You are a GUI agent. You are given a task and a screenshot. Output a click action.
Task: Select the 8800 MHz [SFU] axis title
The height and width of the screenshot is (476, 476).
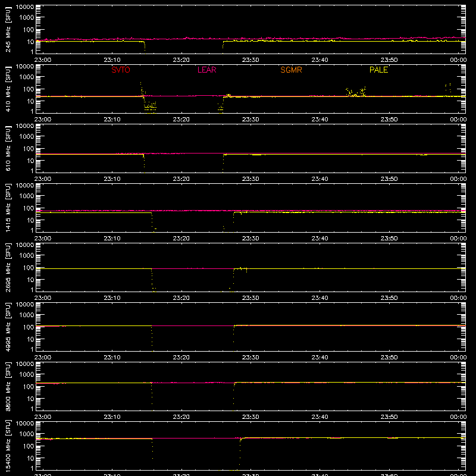(x=8, y=386)
